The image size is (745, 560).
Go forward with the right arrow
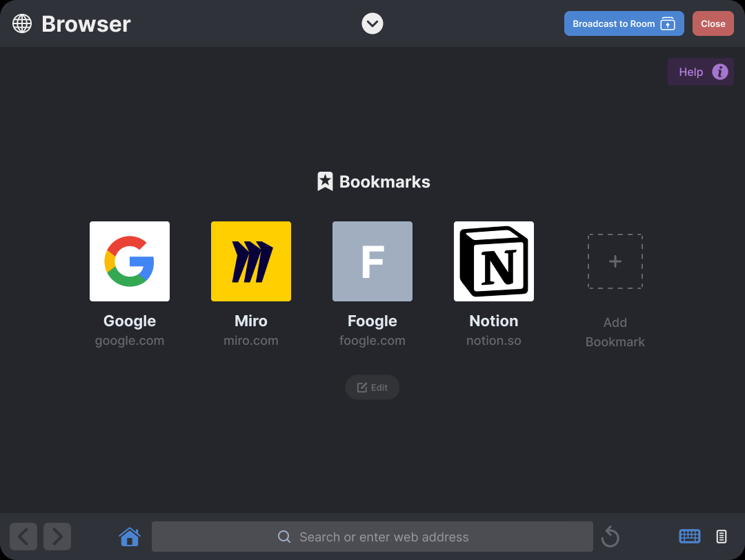[x=57, y=537]
